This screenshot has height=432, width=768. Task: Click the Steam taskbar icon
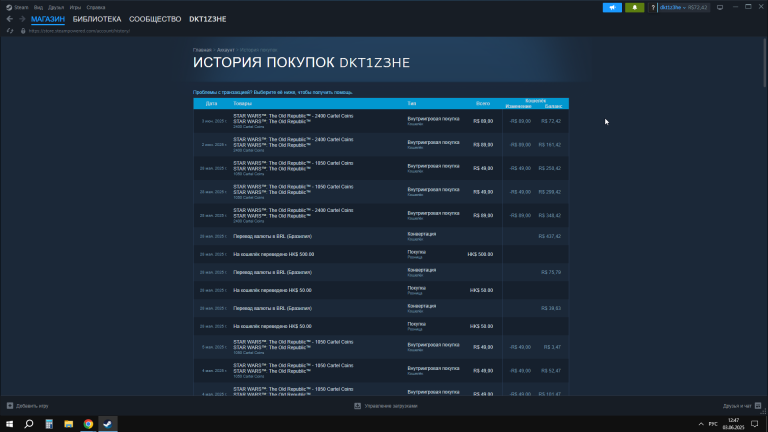pos(108,424)
